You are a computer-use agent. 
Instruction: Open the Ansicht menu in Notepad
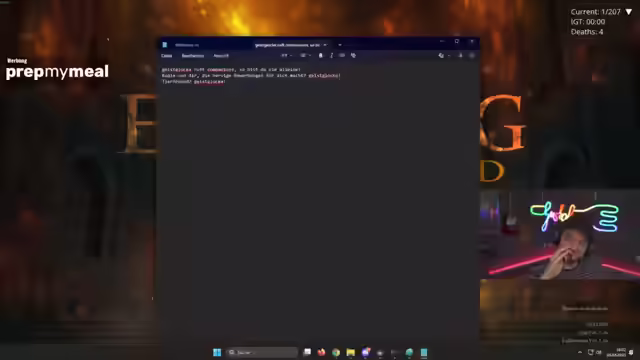(x=221, y=56)
